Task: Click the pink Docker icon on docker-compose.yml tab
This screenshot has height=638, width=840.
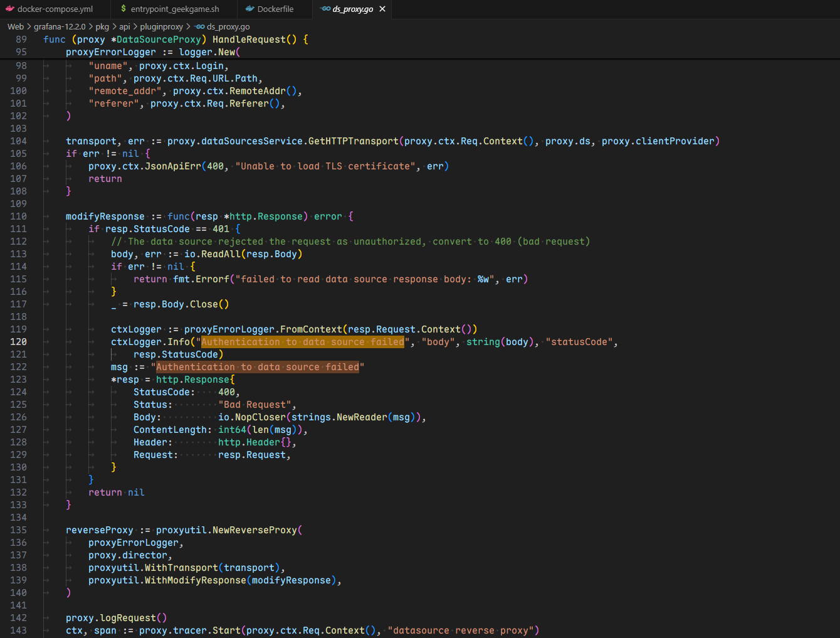Action: point(9,9)
